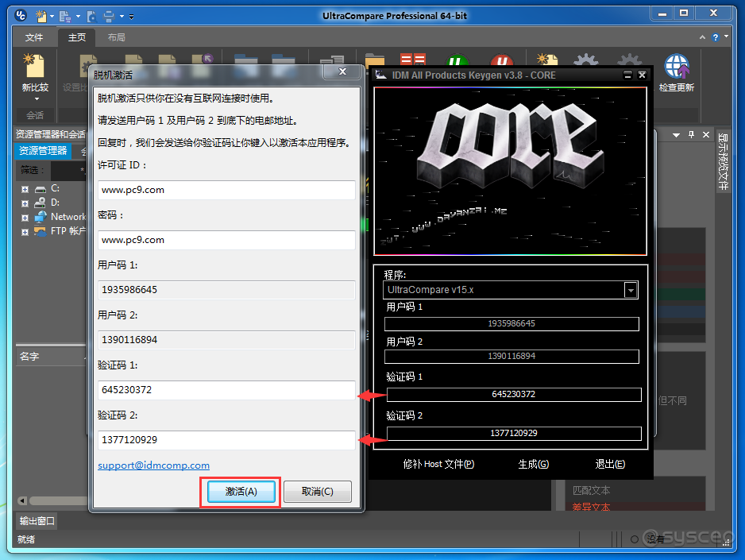Open the print icon's dropdown arrow
745x560 pixels.
pyautogui.click(x=122, y=17)
